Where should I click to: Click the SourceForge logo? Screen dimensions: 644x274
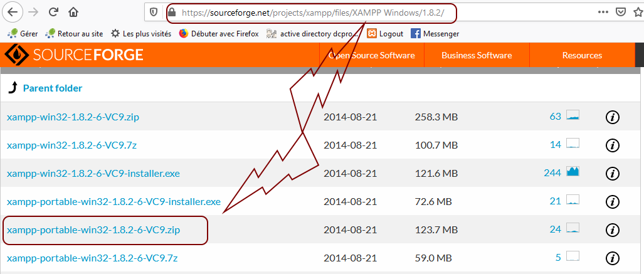point(75,55)
